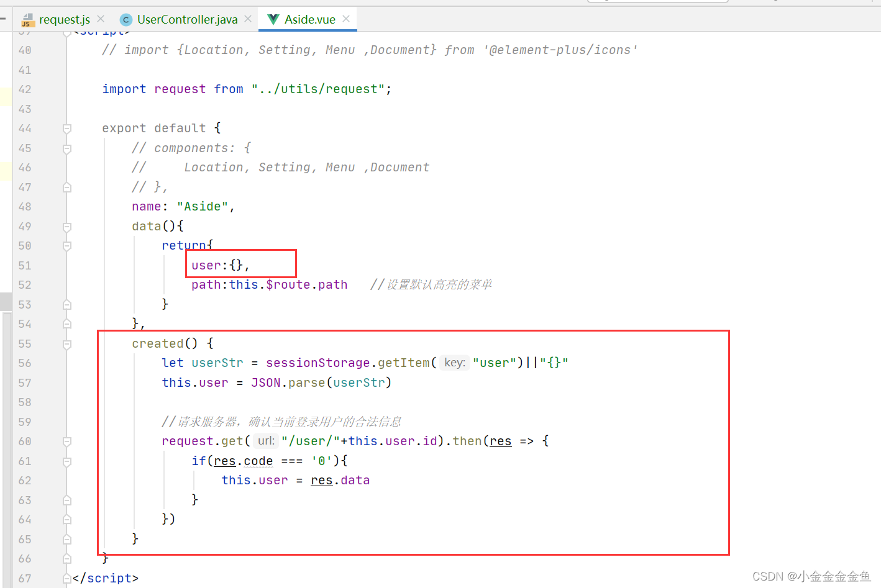881x588 pixels.
Task: Collapse the commented components block at line 45
Action: coord(67,148)
